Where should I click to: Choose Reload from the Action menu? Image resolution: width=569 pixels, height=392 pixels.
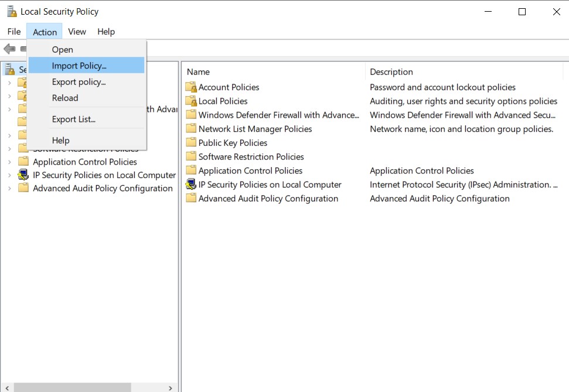pyautogui.click(x=86, y=98)
